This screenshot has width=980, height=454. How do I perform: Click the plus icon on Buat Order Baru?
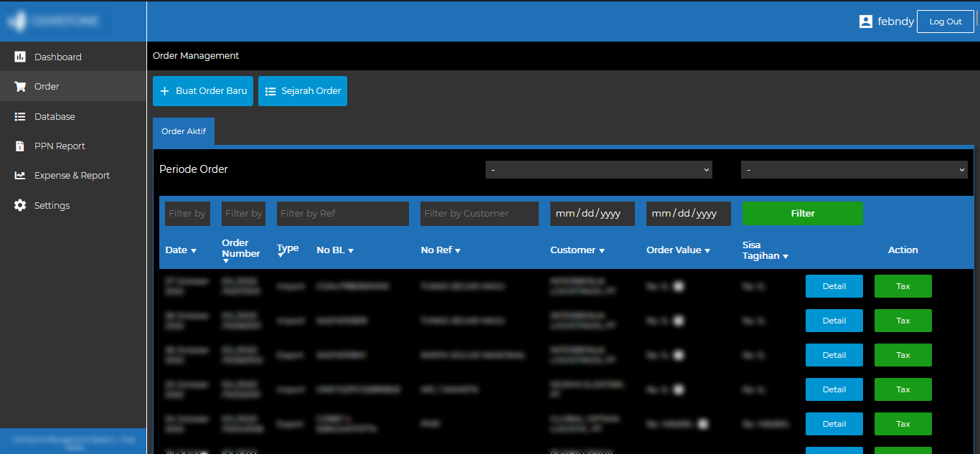tap(164, 92)
